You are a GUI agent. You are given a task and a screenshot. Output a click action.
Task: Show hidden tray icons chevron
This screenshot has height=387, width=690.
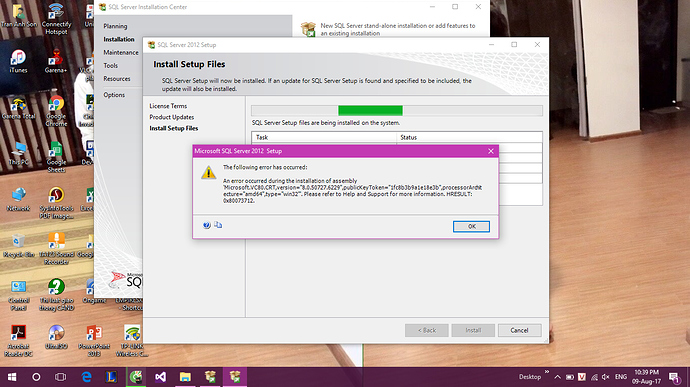[x=558, y=377]
